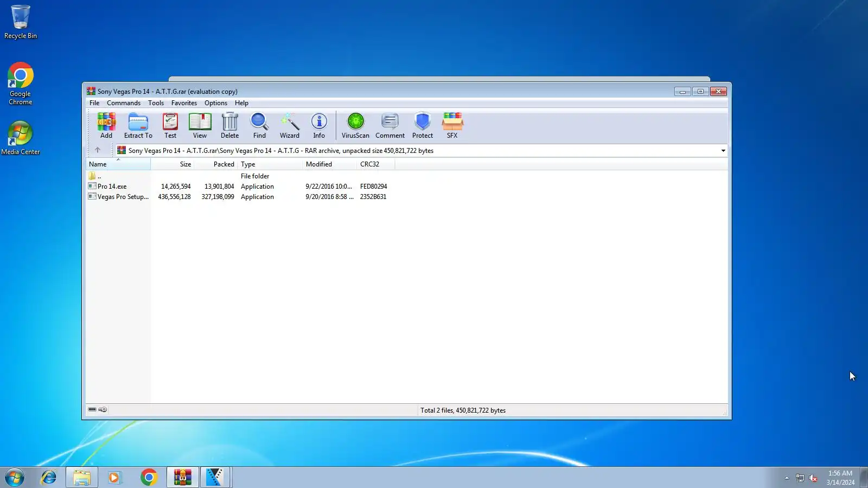
Task: Sort files by the Size column
Action: pyautogui.click(x=172, y=164)
